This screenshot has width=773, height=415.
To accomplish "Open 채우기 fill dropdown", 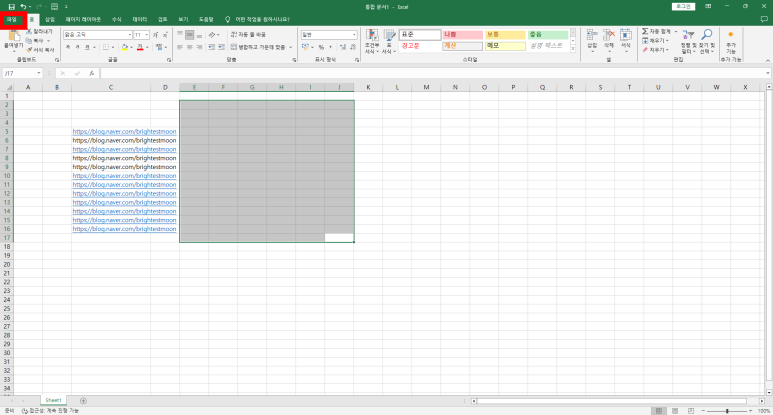I will click(x=656, y=40).
